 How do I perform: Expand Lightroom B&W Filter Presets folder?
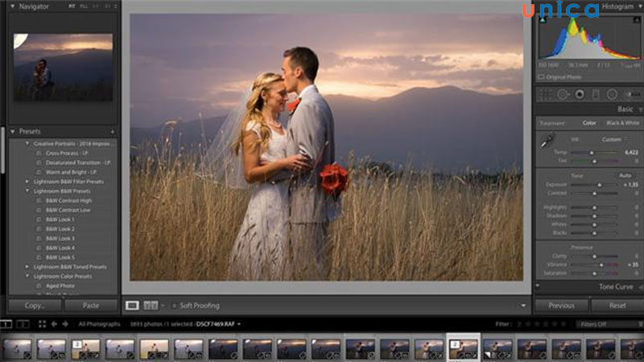[x=27, y=182]
